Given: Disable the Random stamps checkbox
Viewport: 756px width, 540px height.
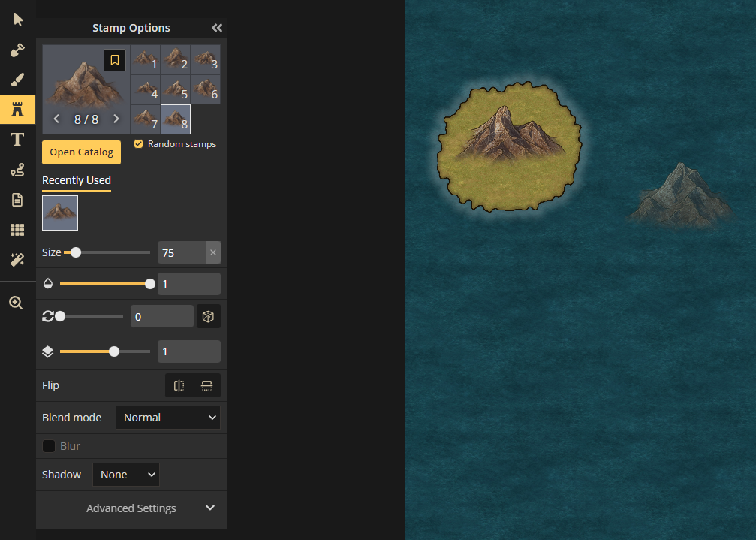Looking at the screenshot, I should pyautogui.click(x=138, y=144).
